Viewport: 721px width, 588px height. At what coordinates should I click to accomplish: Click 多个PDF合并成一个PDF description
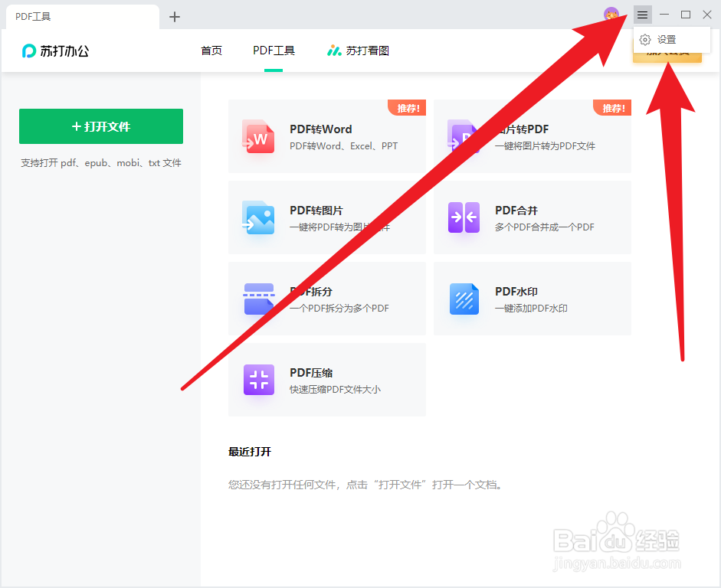[545, 227]
